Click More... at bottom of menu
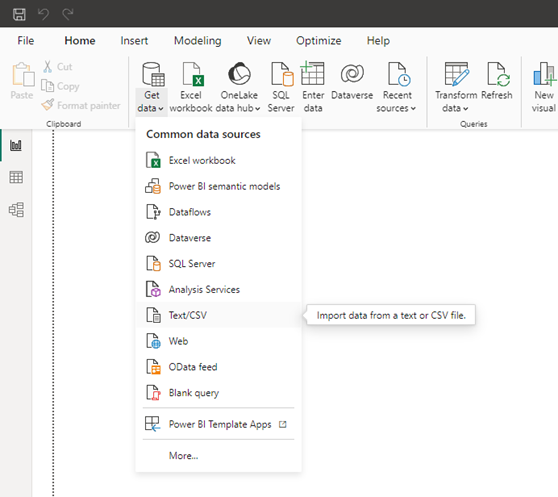Viewport: 558px width, 497px height. 183,455
